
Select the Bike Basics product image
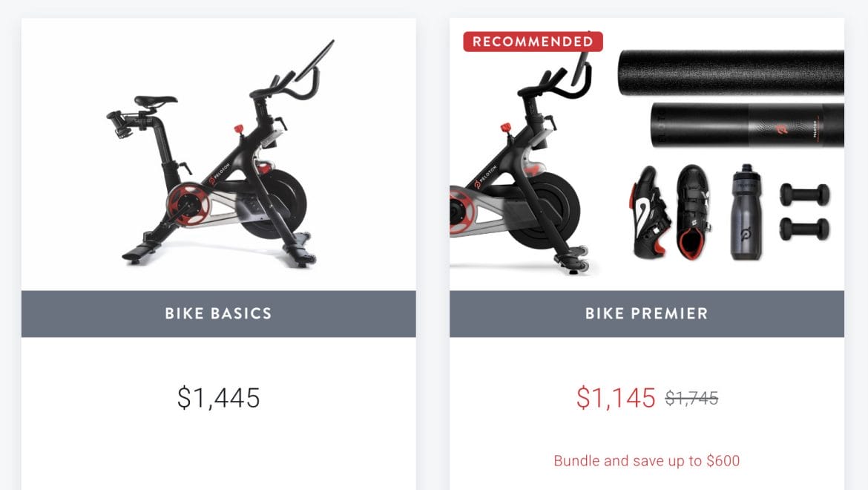[219, 154]
